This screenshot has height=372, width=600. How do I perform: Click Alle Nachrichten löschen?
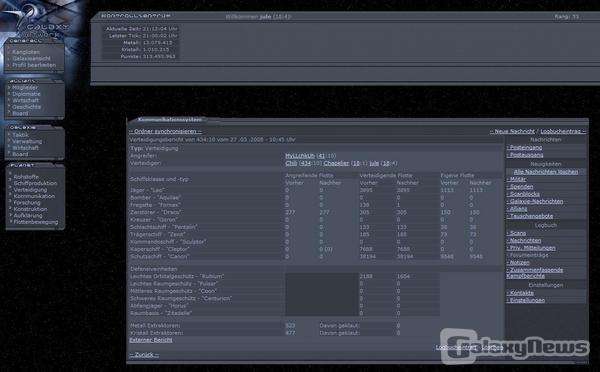coord(546,172)
